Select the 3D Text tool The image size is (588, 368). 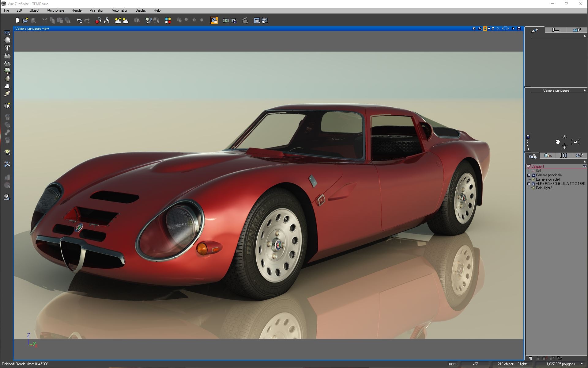(x=7, y=48)
